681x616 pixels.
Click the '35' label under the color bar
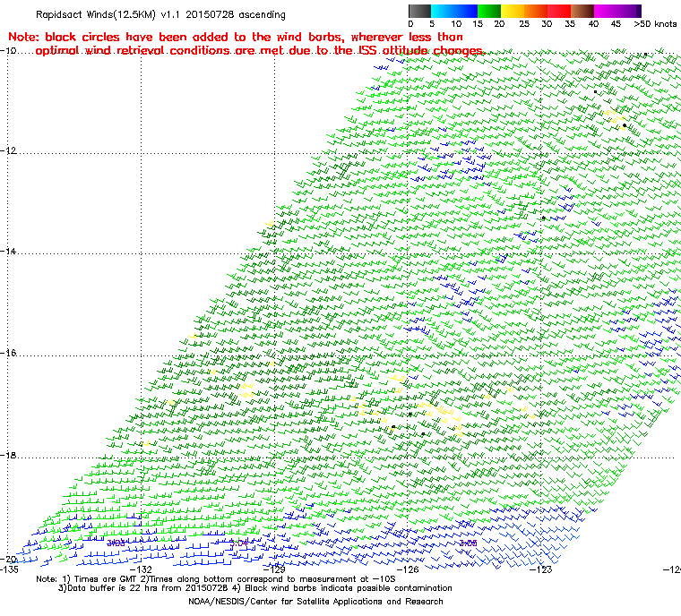tap(570, 24)
